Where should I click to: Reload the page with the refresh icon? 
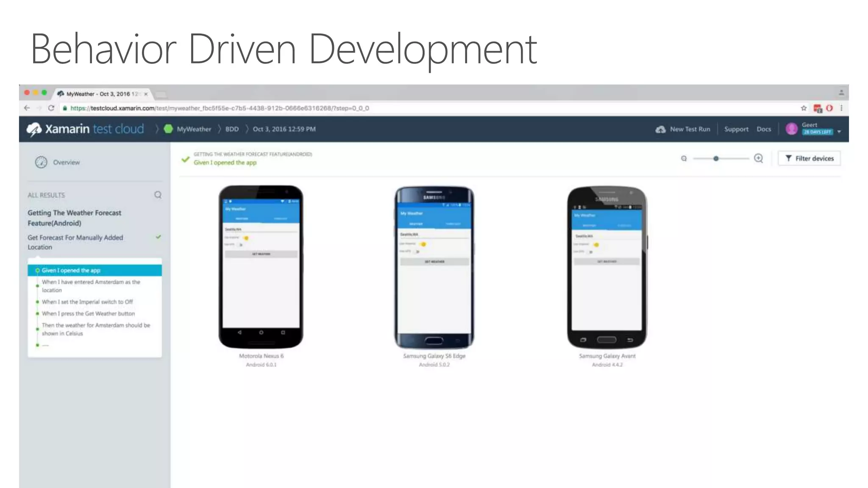tap(51, 108)
